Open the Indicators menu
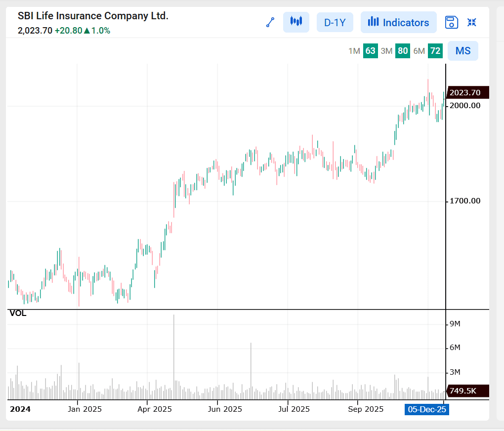Screen dimensions: 504x431 (399, 22)
